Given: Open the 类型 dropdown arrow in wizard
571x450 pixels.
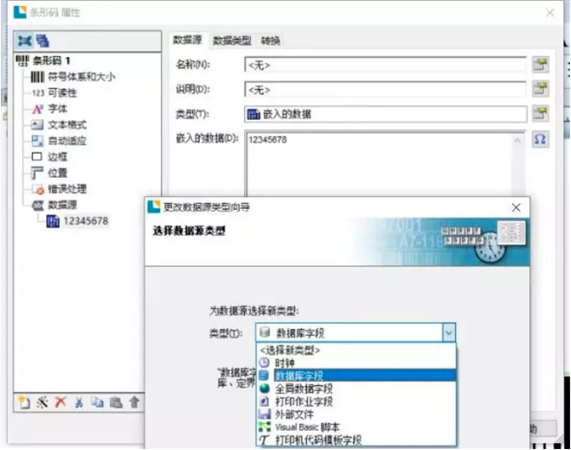Looking at the screenshot, I should coord(449,332).
